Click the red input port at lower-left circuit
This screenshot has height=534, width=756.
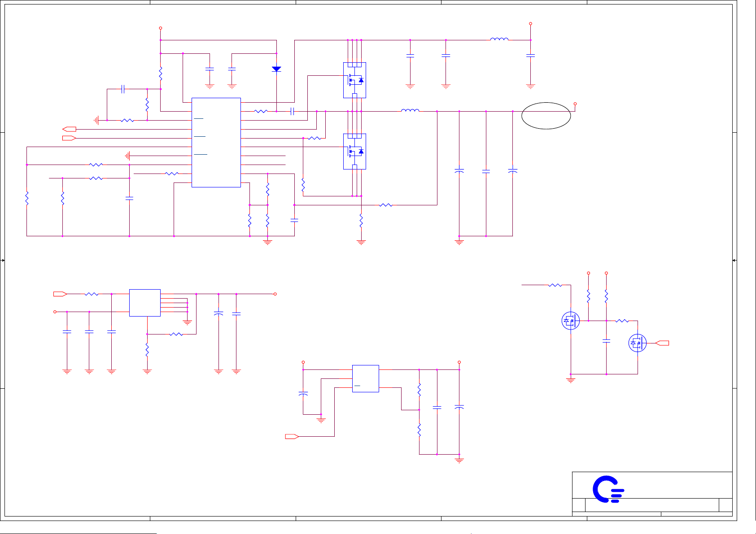[60, 294]
